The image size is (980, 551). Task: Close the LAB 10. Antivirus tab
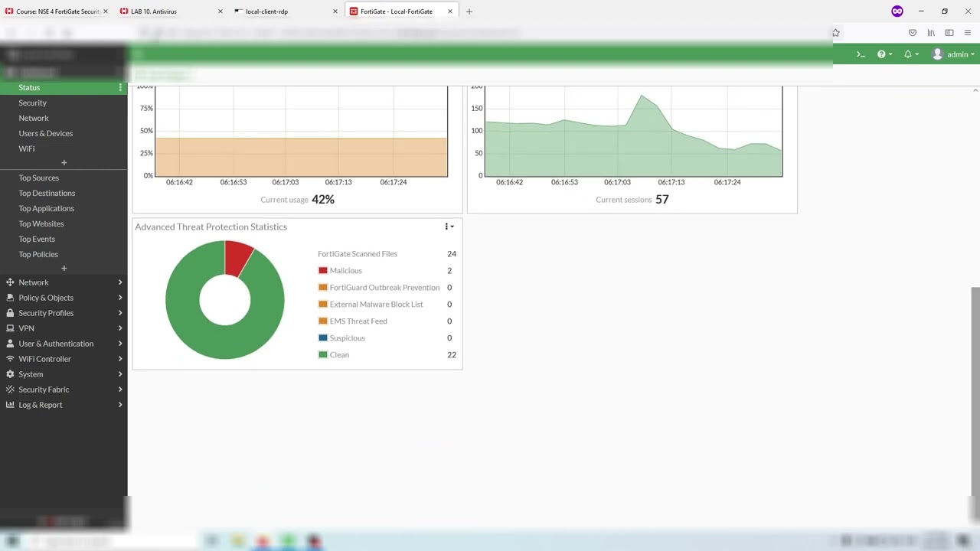tap(220, 11)
